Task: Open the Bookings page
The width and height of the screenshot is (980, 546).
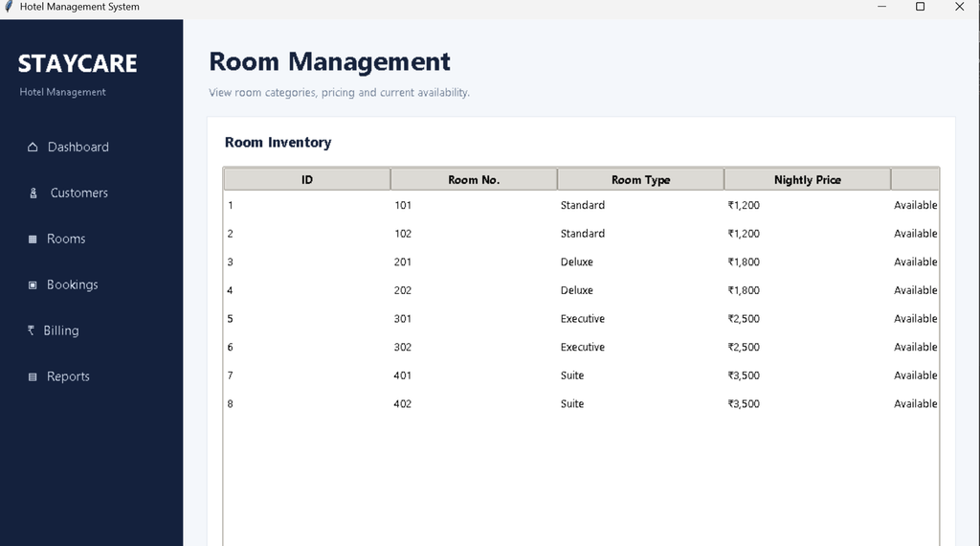Action: pos(73,285)
